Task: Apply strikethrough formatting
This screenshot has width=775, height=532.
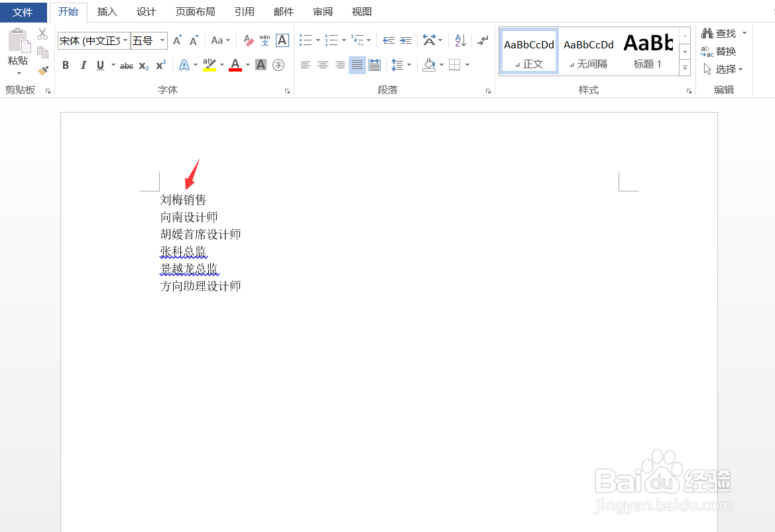Action: [126, 65]
